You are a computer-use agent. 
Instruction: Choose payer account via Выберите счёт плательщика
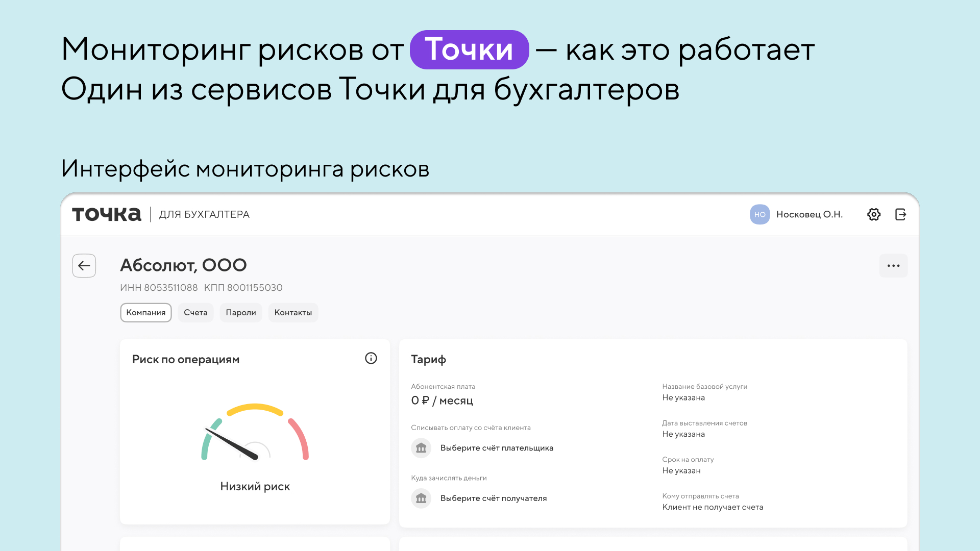(x=497, y=448)
